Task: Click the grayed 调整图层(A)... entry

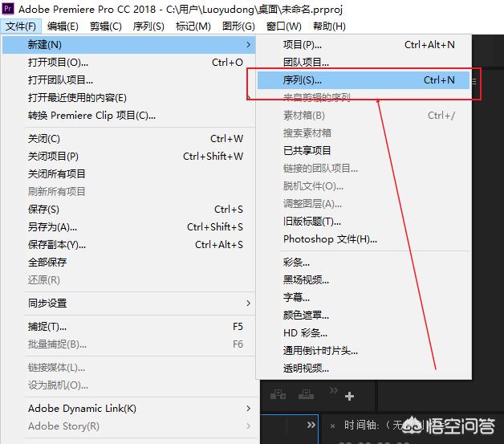Action: pyautogui.click(x=364, y=203)
